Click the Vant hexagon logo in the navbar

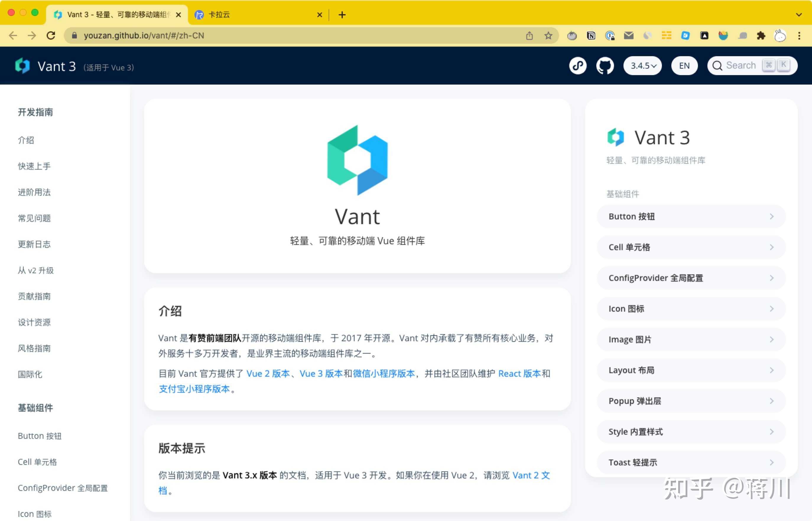(x=22, y=65)
